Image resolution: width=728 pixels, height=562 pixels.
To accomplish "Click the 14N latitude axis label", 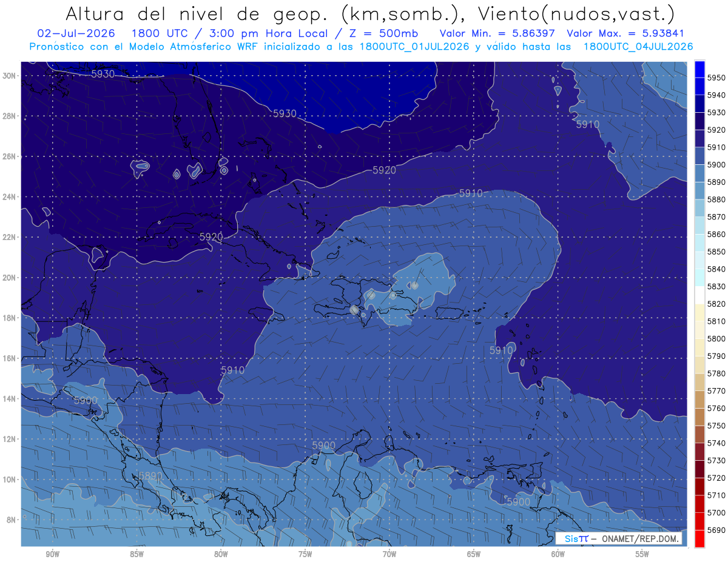I will tap(8, 398).
